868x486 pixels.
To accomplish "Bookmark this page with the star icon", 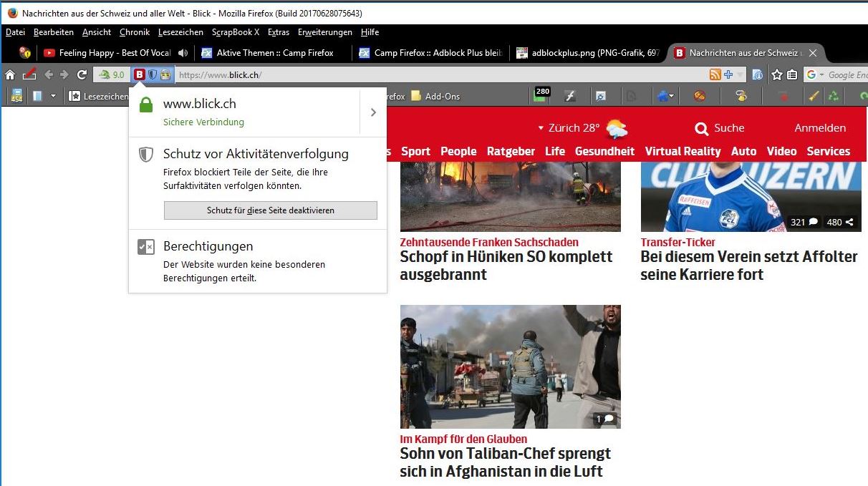I will tap(777, 74).
